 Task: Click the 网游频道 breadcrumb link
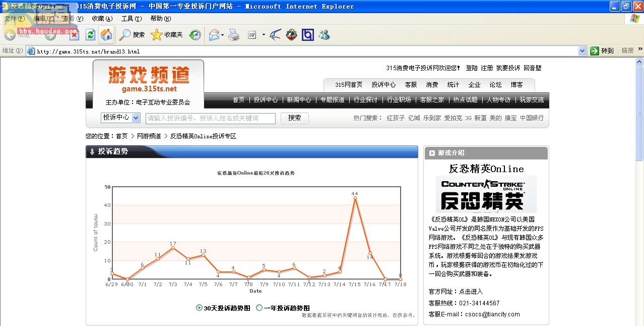[x=149, y=136]
